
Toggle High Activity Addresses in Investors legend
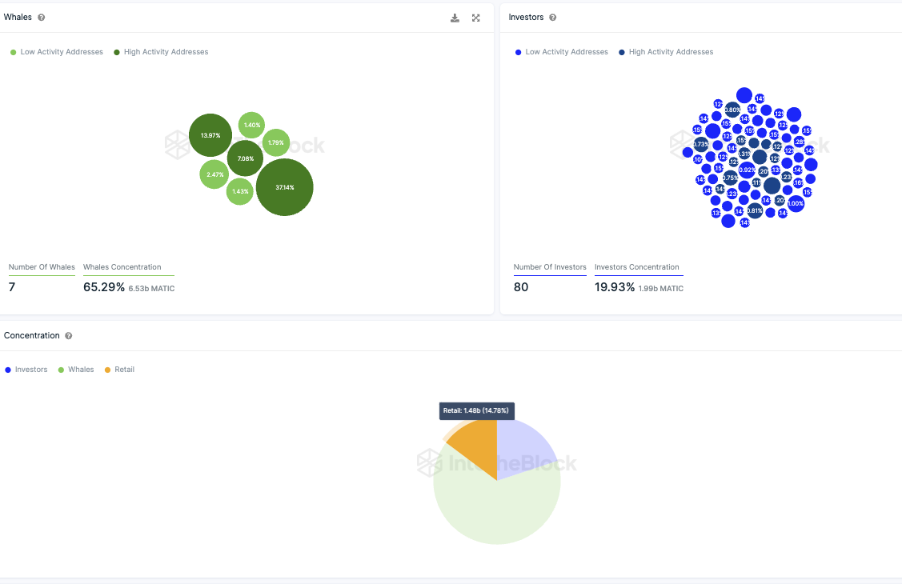(x=666, y=52)
